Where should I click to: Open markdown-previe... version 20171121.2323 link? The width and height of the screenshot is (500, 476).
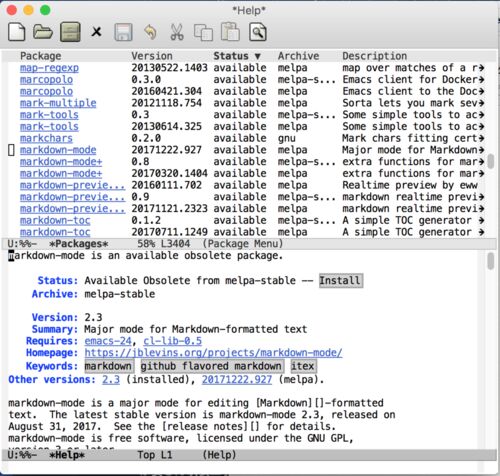73,208
